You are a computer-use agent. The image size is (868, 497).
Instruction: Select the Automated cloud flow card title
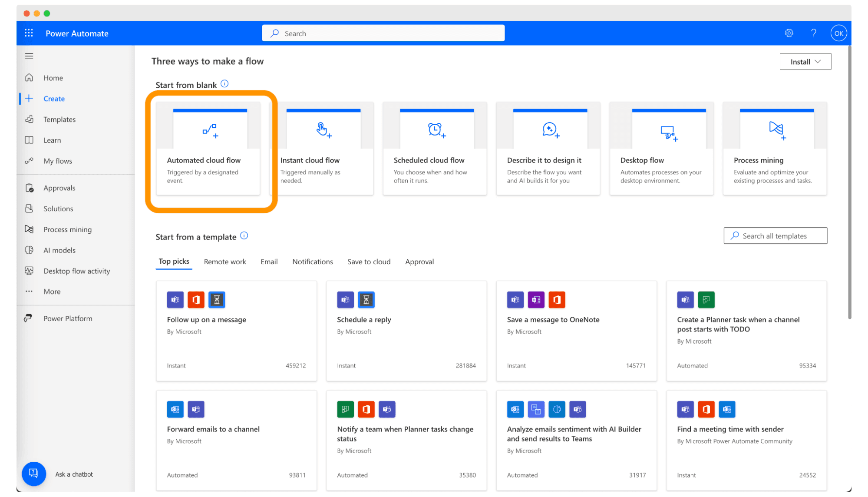point(204,160)
